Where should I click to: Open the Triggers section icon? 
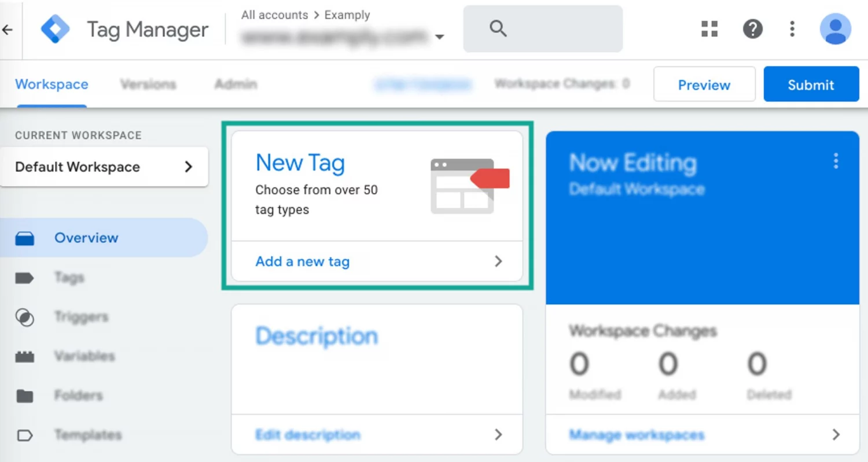point(25,317)
